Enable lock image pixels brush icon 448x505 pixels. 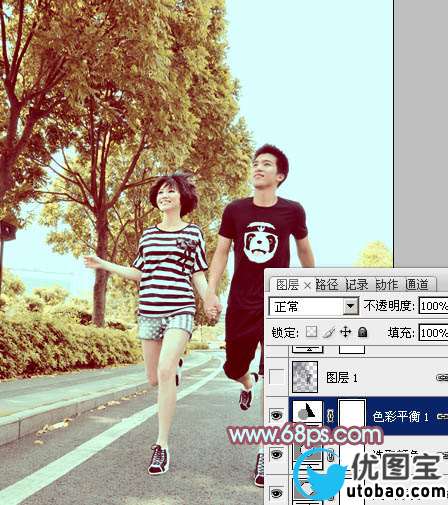(329, 332)
